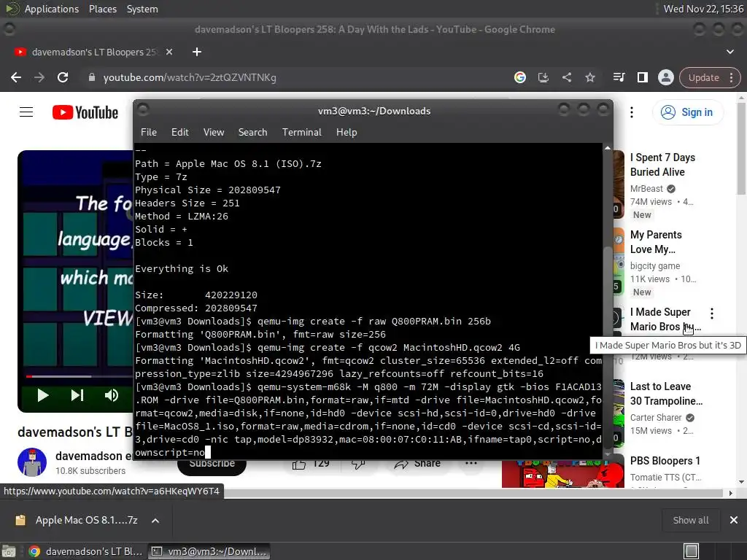The height and width of the screenshot is (560, 747).
Task: Expand download options for Apple Mac OS 8.1 7z
Action: tap(155, 521)
